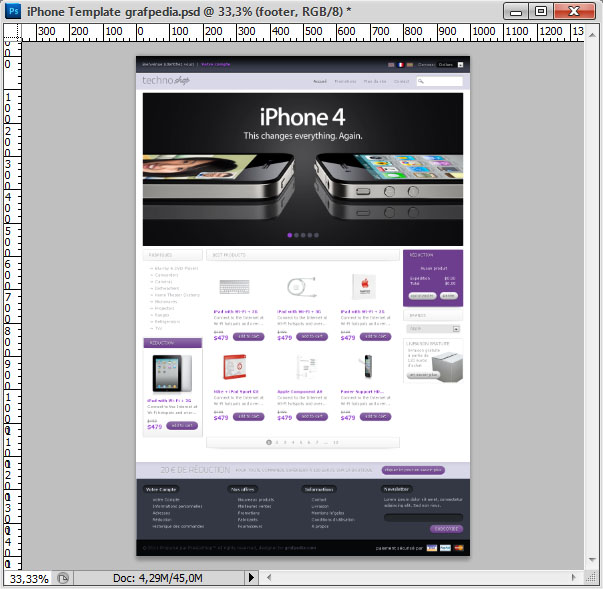
Task: Click the ruler origin crosshair corner
Action: tap(12, 32)
